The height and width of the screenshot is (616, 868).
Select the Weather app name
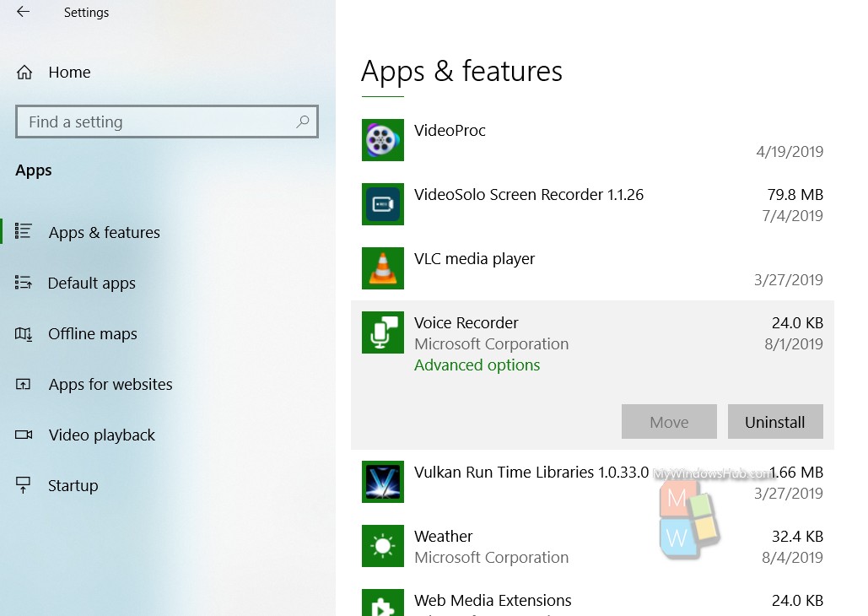[444, 536]
